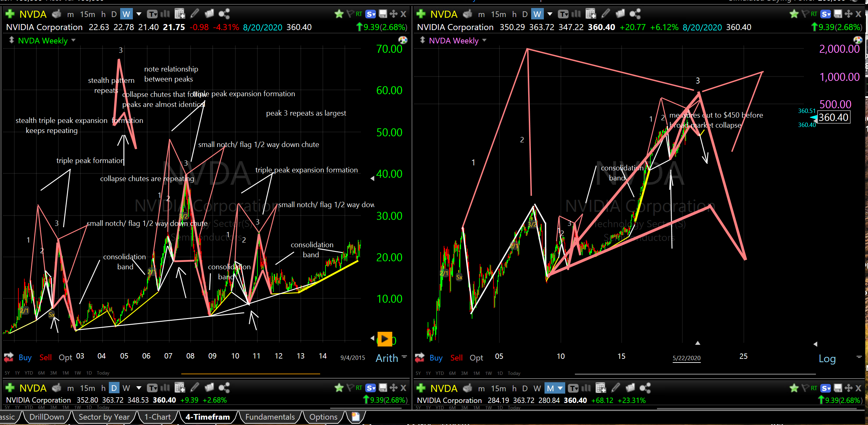Viewport: 868px width, 425px height.
Task: Open the share icon in top-right chart
Action: (635, 14)
